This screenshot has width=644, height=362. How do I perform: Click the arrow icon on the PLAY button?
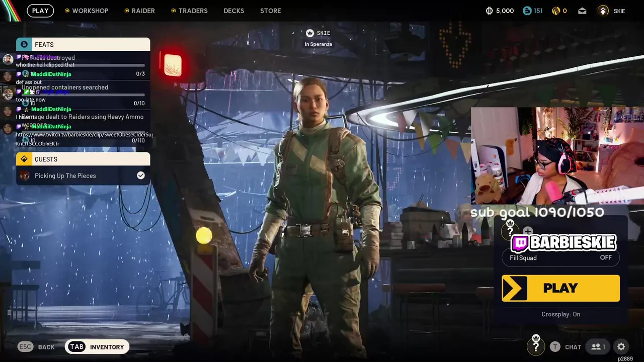click(515, 288)
